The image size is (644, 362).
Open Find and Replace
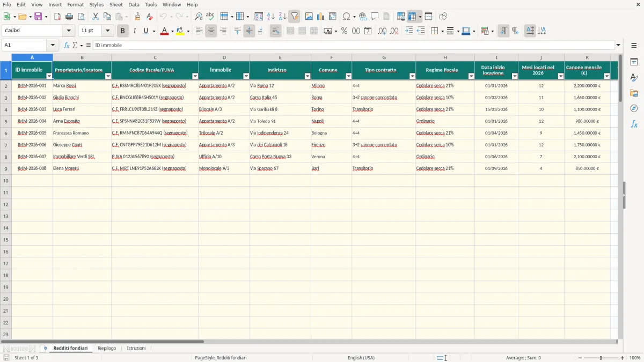coord(199,17)
